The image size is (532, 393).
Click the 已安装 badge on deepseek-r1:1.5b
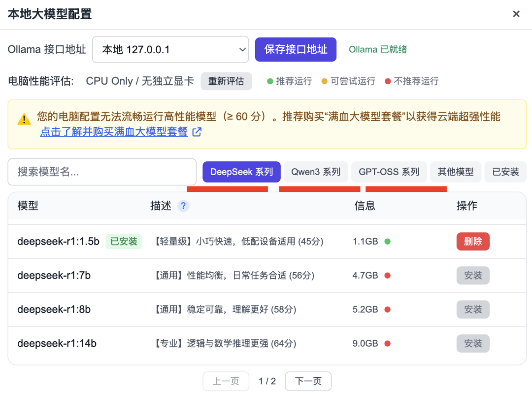coord(124,242)
